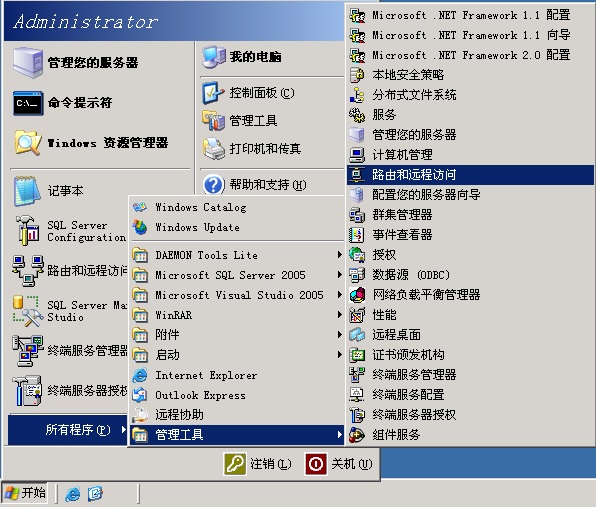Click the 记事本 notepad icon

point(27,191)
